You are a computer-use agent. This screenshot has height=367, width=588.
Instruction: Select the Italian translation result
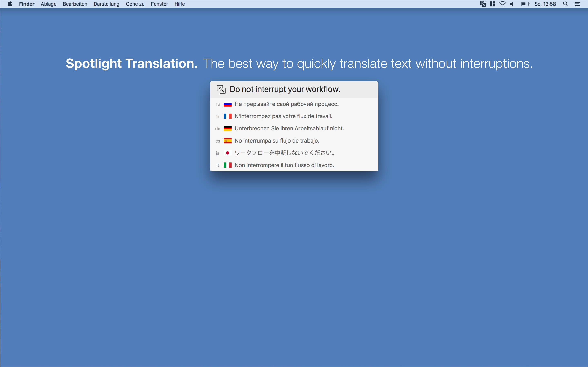(x=284, y=165)
